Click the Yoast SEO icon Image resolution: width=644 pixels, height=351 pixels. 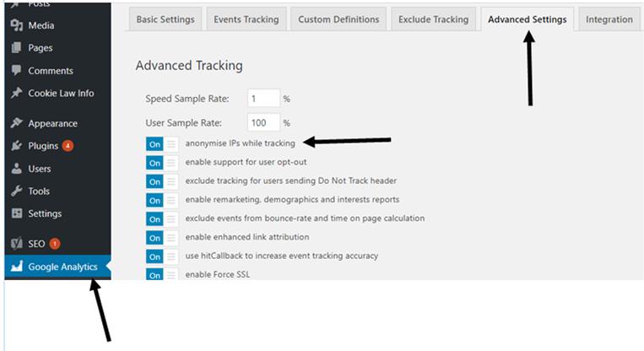[x=17, y=244]
